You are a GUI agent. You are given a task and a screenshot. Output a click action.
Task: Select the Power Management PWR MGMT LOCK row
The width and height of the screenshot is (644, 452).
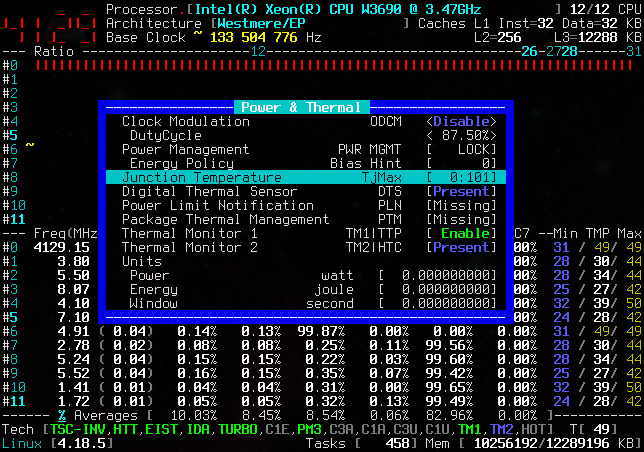306,149
